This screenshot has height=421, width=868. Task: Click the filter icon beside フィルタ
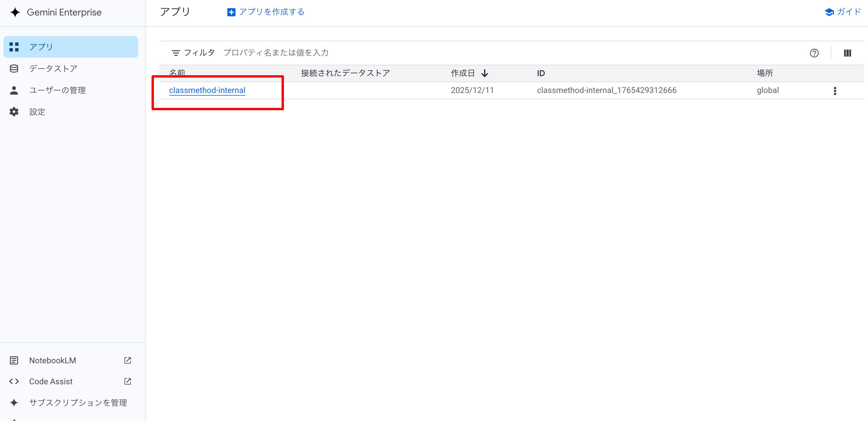tap(175, 53)
